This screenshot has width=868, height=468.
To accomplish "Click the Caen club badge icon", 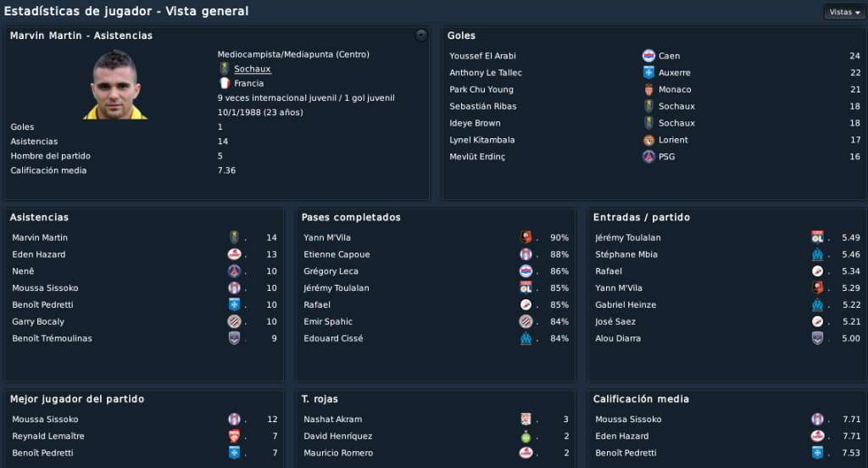I will 648,55.
